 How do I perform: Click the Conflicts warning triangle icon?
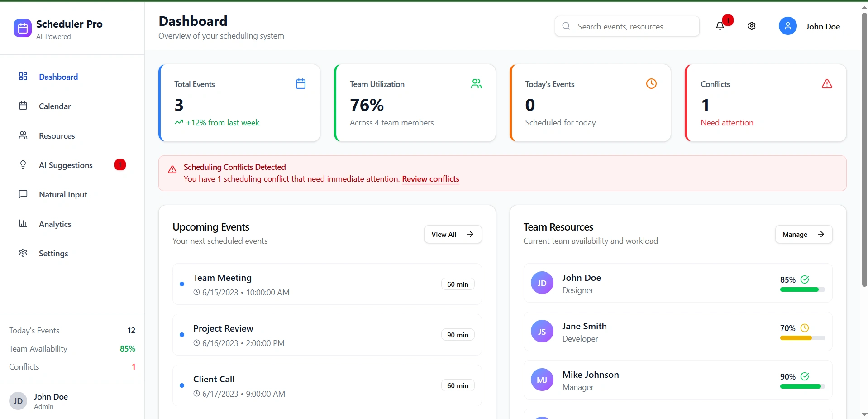click(x=827, y=84)
